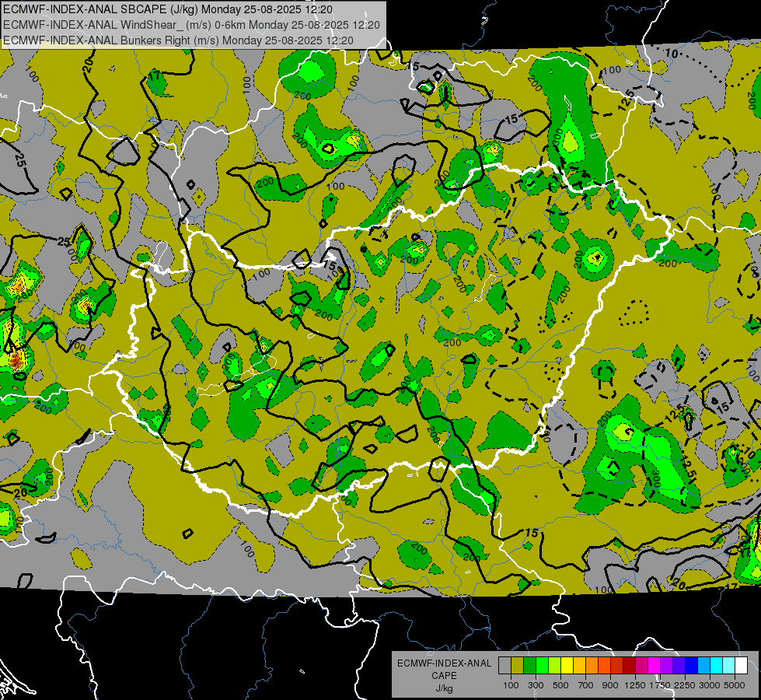
Task: Click the 2250 tick label under the legend
Action: click(685, 685)
